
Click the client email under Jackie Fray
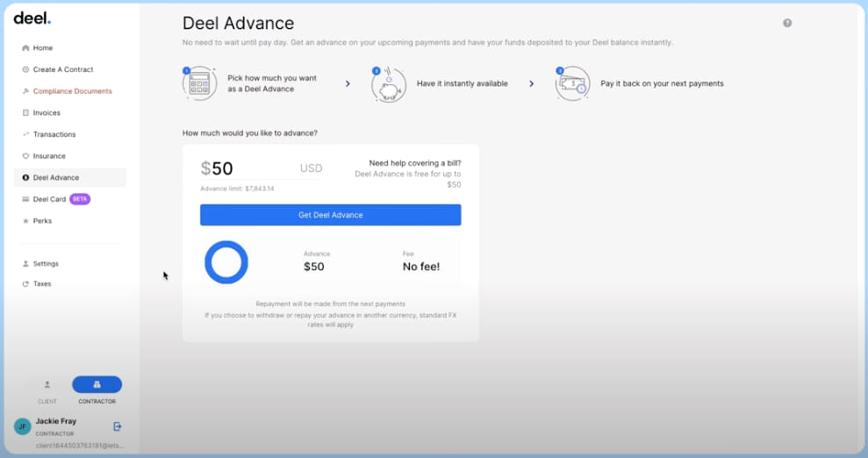(80, 446)
